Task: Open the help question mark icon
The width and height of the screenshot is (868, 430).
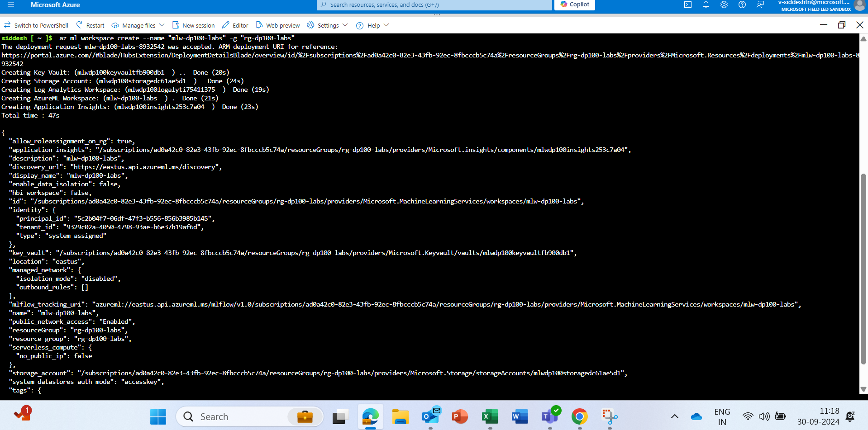Action: [742, 5]
